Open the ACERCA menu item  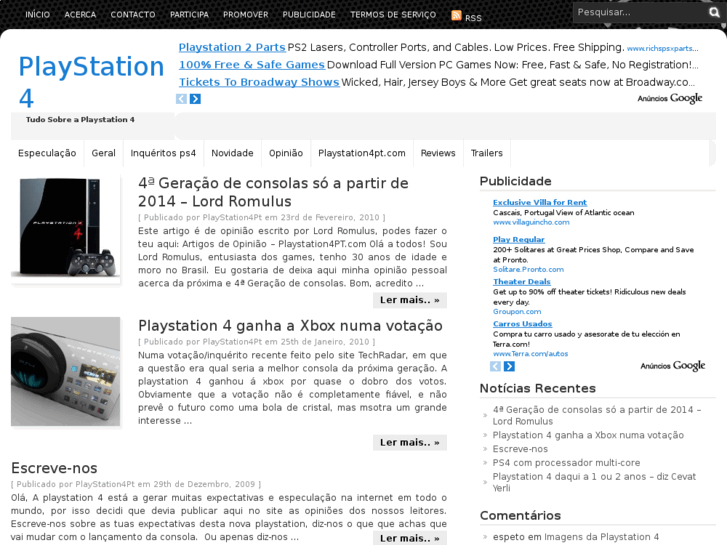(80, 14)
